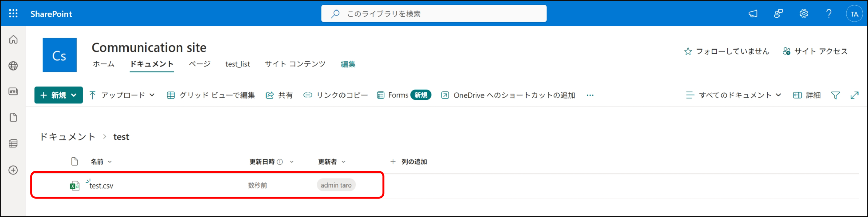Open the toolbar overflow ellipsis menu
Screen dimensions: 868x217
pos(590,95)
